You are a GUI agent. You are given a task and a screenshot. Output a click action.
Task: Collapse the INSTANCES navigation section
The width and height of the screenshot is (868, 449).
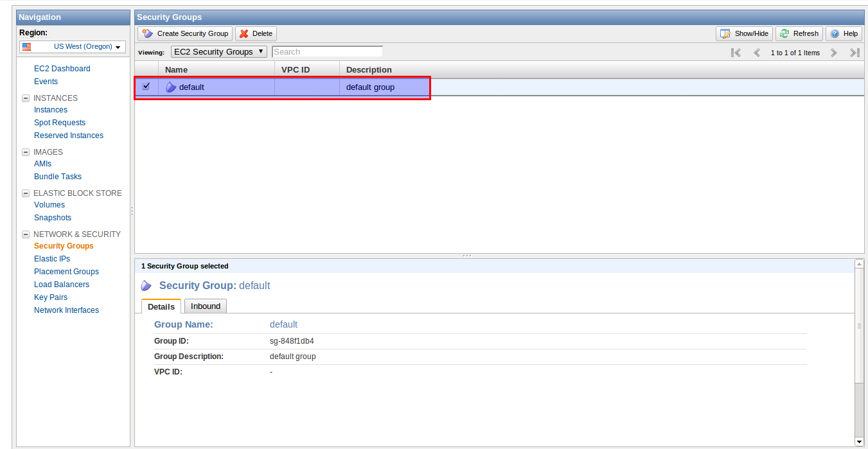(x=26, y=98)
